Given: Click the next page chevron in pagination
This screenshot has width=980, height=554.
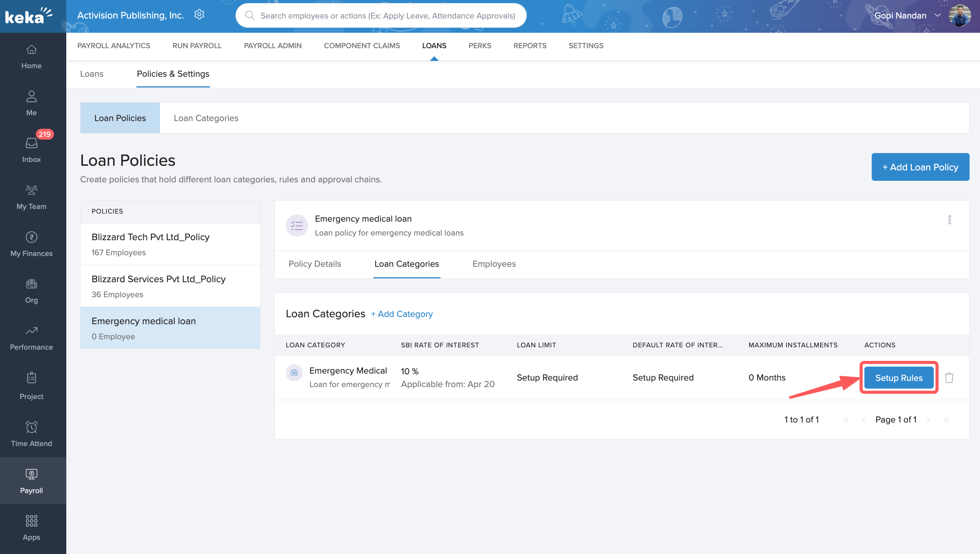Looking at the screenshot, I should pyautogui.click(x=928, y=420).
